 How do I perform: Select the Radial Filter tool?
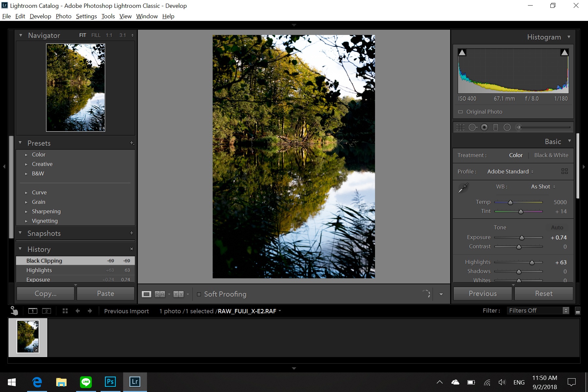[507, 127]
